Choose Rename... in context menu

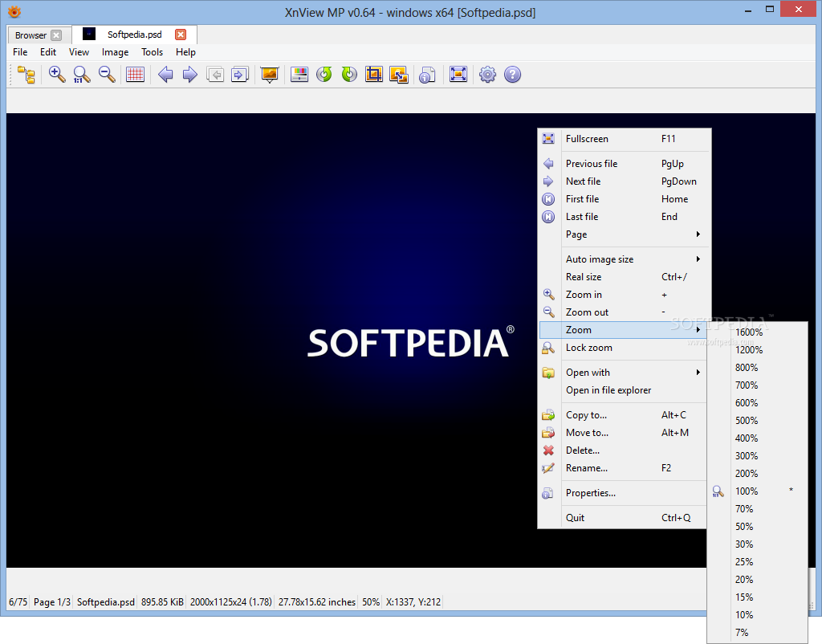pos(625,468)
